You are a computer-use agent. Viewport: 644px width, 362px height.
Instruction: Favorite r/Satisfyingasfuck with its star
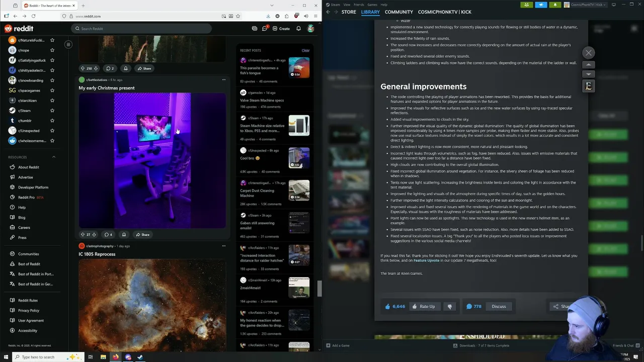[52, 60]
